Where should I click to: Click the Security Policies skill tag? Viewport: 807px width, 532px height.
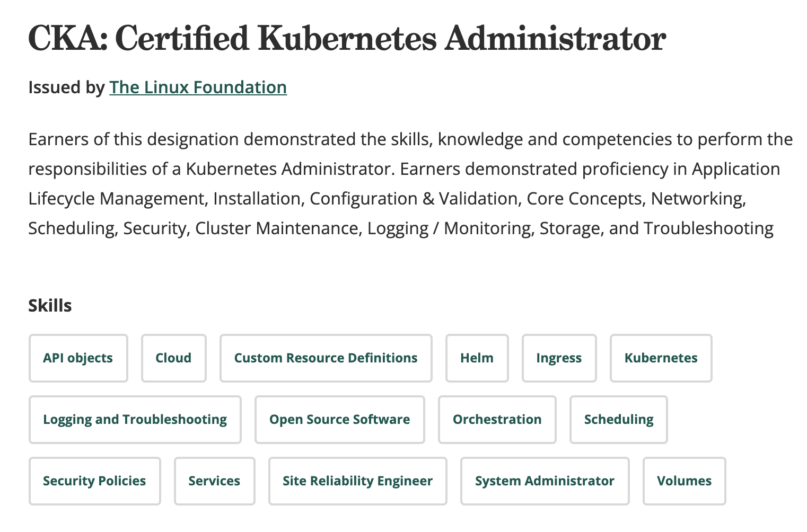pyautogui.click(x=95, y=481)
